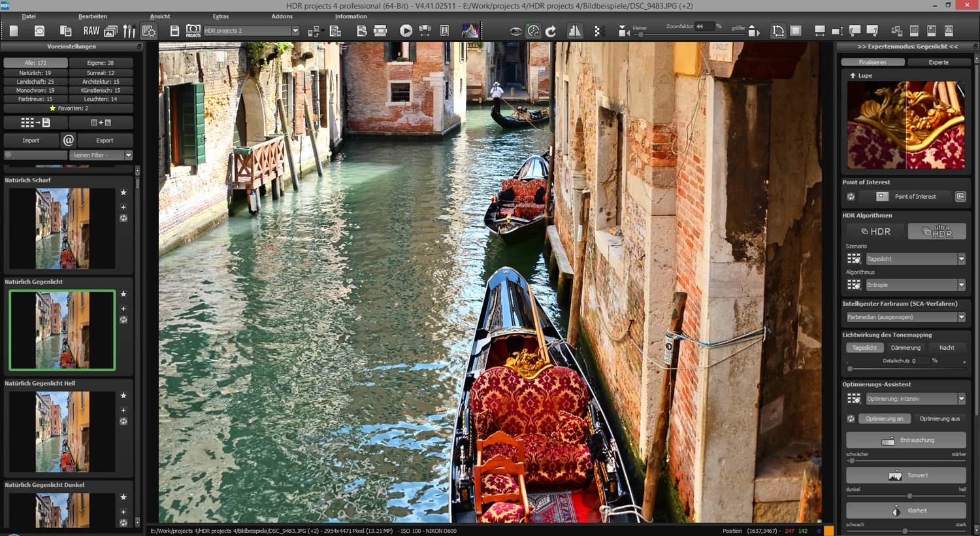Click the fit-to-width image icon

[820, 31]
